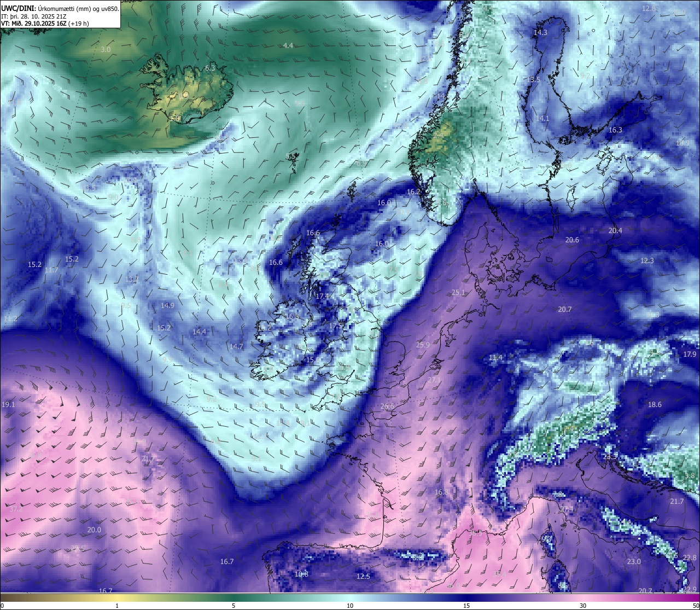The height and width of the screenshot is (610, 700).
Task: Click the value label '18.6' map value
Action: click(655, 405)
